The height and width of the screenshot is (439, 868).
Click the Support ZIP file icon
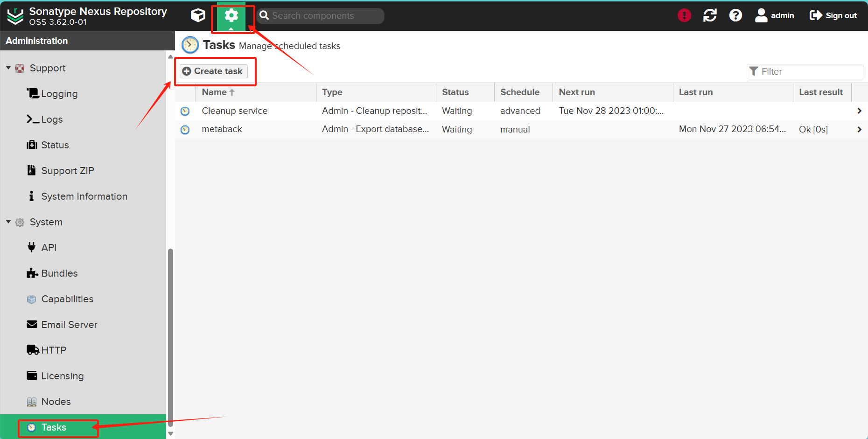[x=31, y=170]
